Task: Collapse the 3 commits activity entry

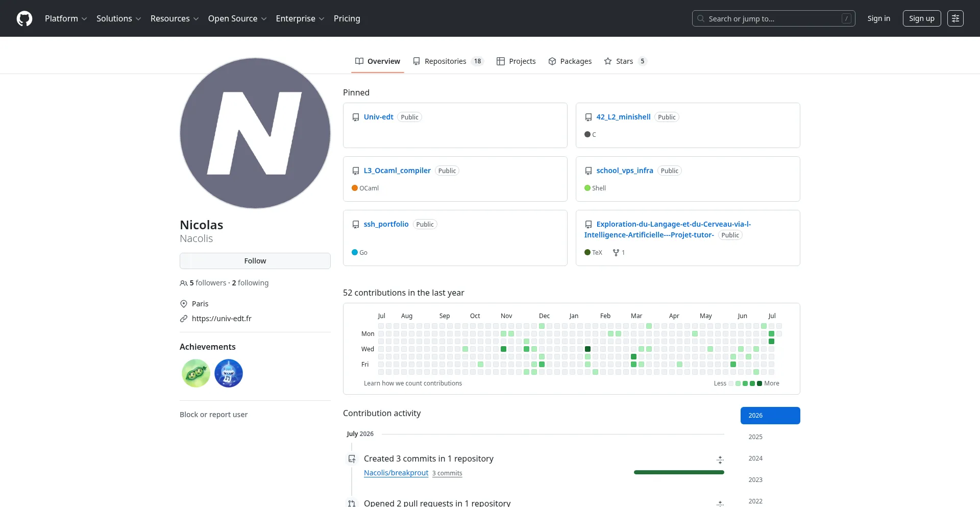Action: click(x=720, y=460)
